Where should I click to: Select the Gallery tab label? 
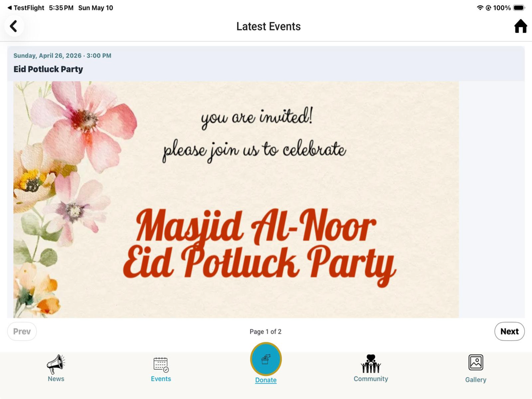[x=476, y=380]
